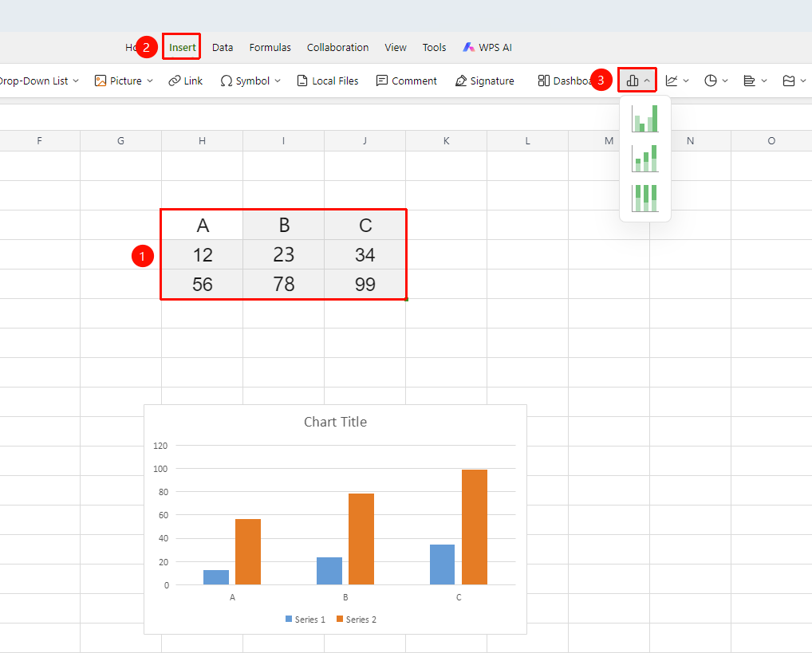
Task: Insert a Link from toolbar
Action: click(x=185, y=81)
